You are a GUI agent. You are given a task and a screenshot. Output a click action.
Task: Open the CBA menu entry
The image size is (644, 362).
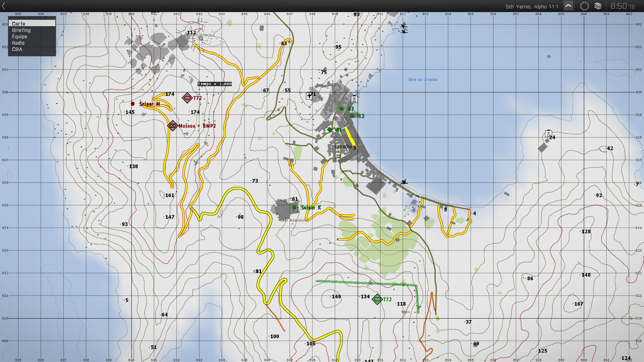17,49
